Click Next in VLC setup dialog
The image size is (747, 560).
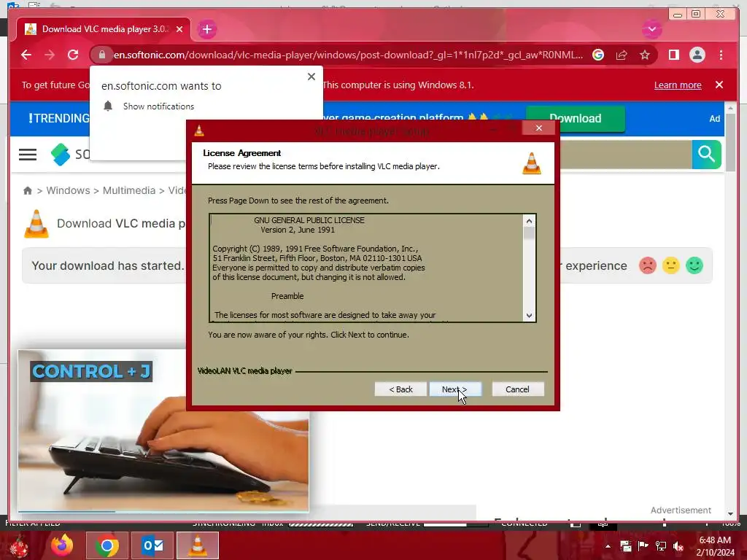pyautogui.click(x=455, y=389)
